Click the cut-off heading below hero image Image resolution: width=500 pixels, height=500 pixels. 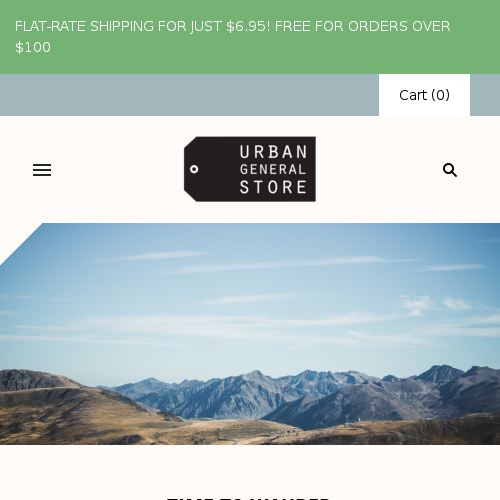coord(248,498)
